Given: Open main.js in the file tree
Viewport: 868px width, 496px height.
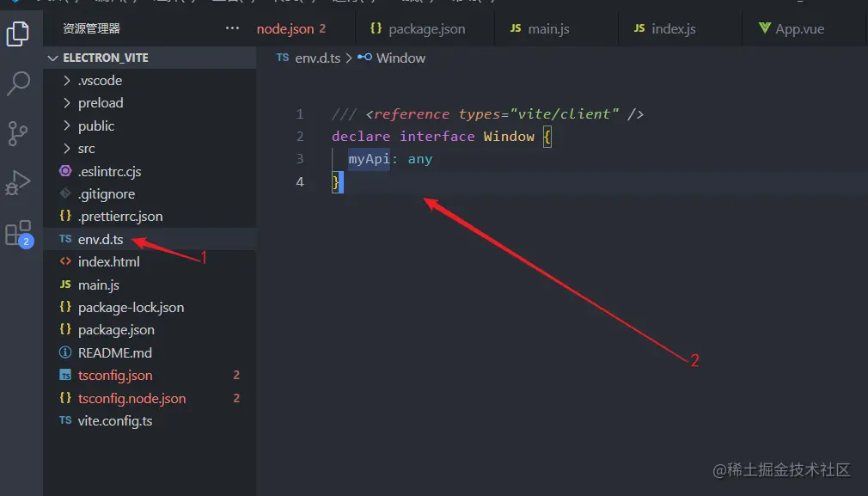Looking at the screenshot, I should [x=150, y=285].
